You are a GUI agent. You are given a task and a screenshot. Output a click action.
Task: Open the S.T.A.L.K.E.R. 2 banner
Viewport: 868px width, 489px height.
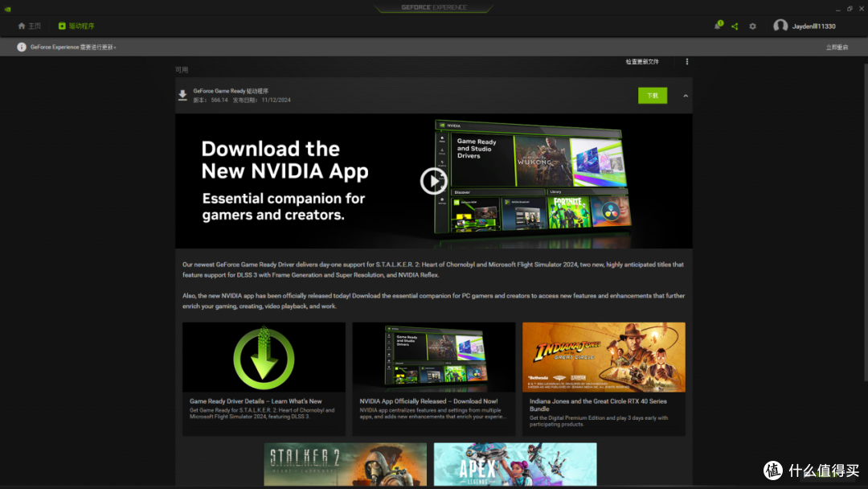(x=345, y=464)
